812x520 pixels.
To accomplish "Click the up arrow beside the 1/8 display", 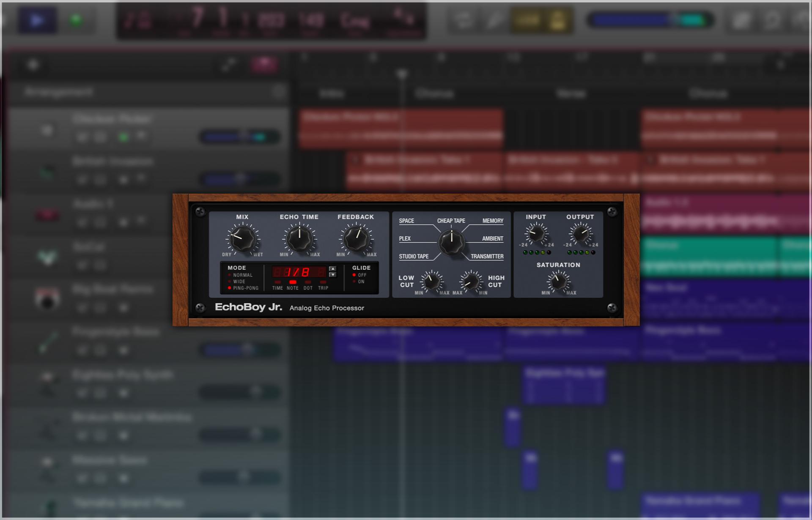I will tap(333, 268).
